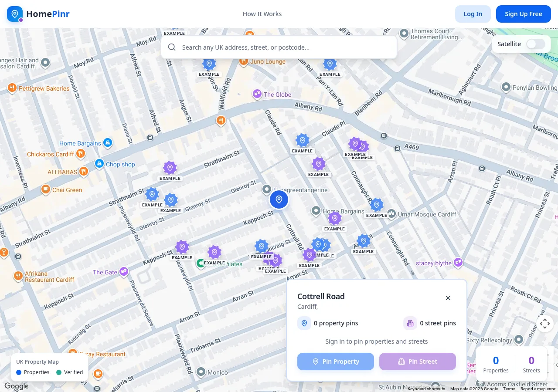Image resolution: width=558 pixels, height=392 pixels.
Task: Open the map camera controls button
Action: [x=545, y=324]
